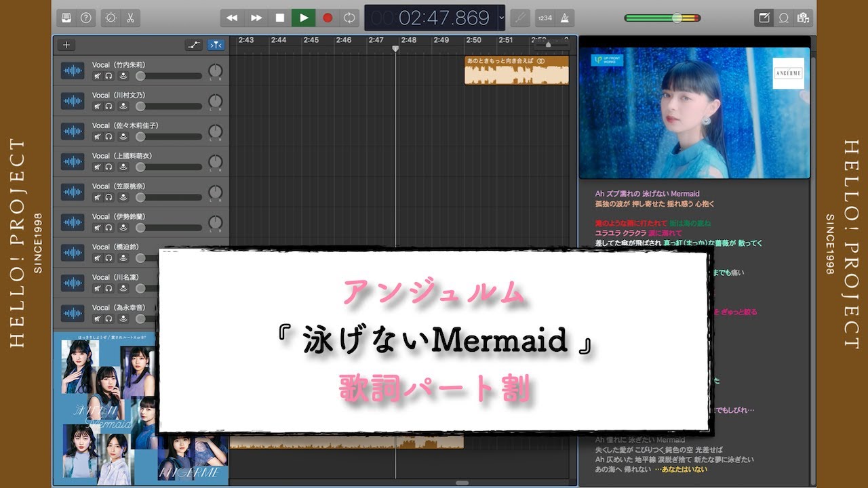Solo the Vocal (川村文乃) track
868x488 pixels.
click(x=108, y=106)
